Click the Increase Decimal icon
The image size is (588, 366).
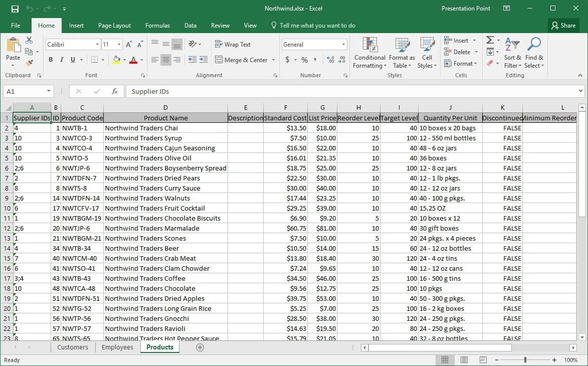tap(329, 60)
